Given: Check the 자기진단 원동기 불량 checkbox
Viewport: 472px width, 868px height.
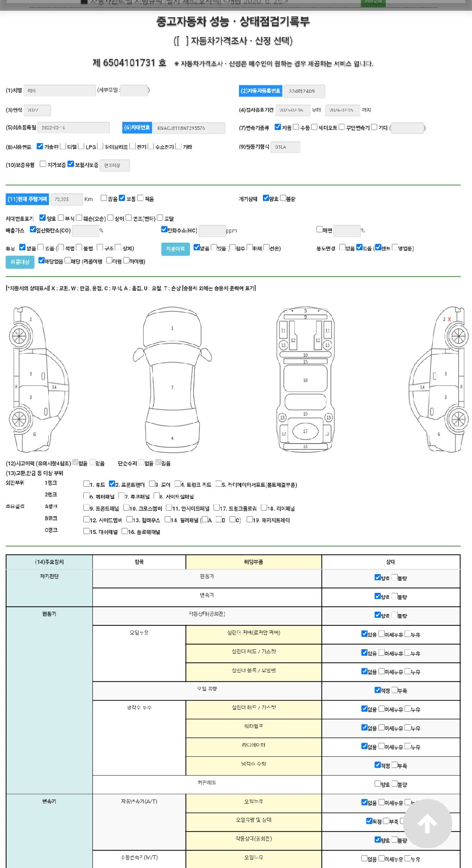Looking at the screenshot, I should [394, 577].
